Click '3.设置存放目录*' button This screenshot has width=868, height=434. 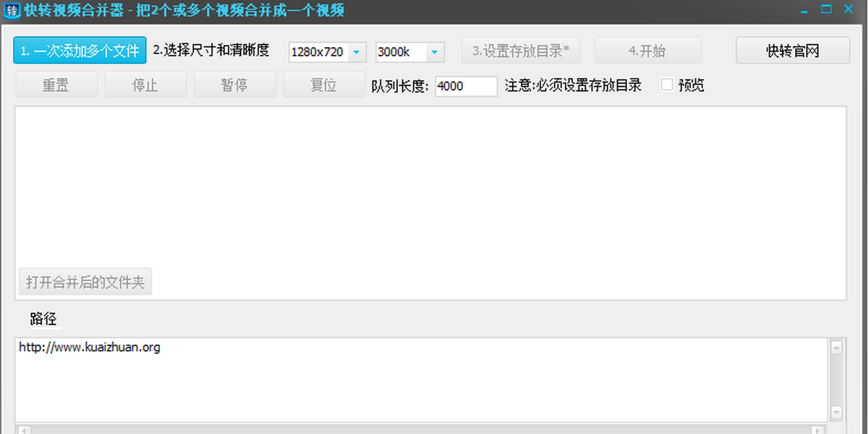[521, 51]
